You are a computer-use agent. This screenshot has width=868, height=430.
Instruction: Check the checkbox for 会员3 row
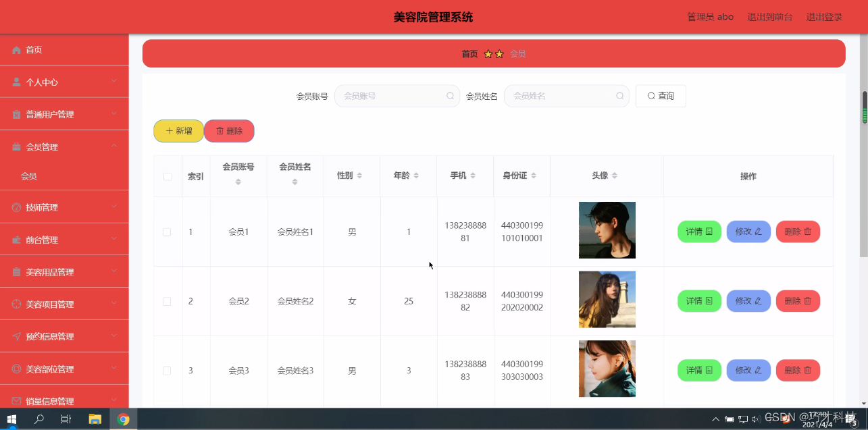[x=167, y=371]
